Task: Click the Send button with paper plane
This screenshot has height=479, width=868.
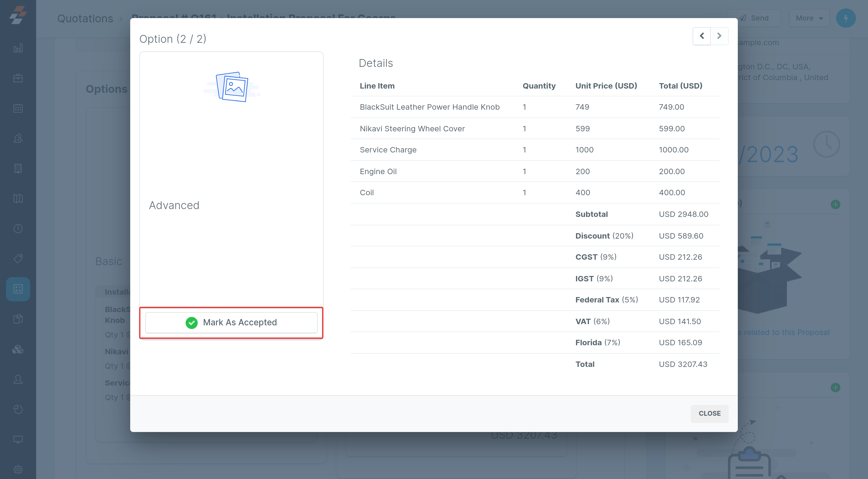Action: pos(754,18)
